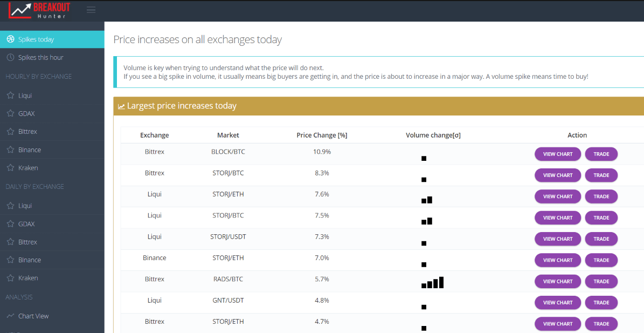Click the Largest price increases today heading
This screenshot has height=333, width=644.
182,106
